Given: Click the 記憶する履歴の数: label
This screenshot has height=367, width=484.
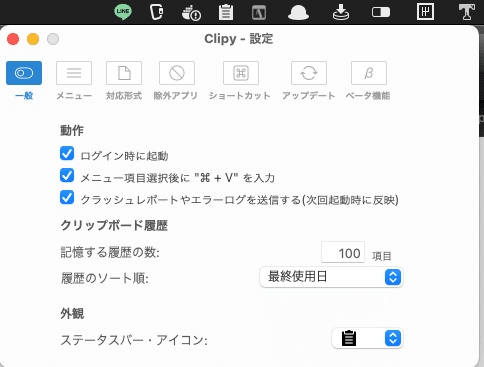Looking at the screenshot, I should (x=110, y=252).
